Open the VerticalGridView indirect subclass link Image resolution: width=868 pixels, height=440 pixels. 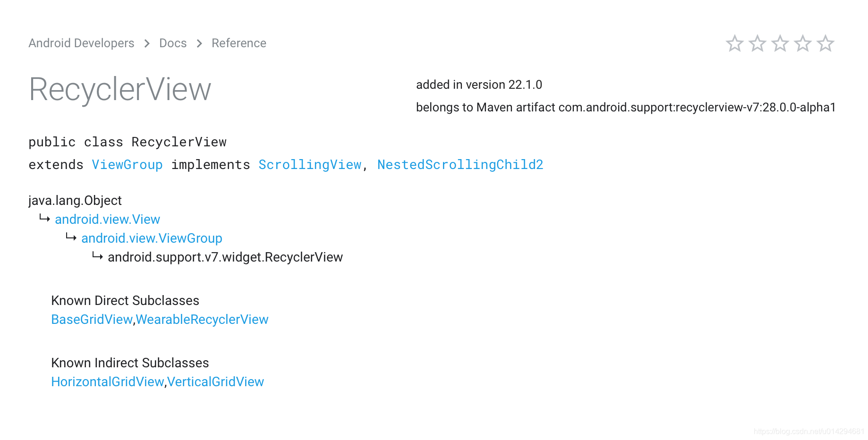click(x=215, y=382)
